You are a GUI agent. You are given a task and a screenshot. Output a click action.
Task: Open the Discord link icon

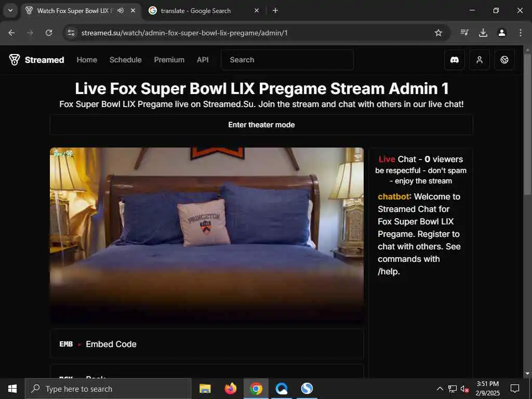point(454,60)
